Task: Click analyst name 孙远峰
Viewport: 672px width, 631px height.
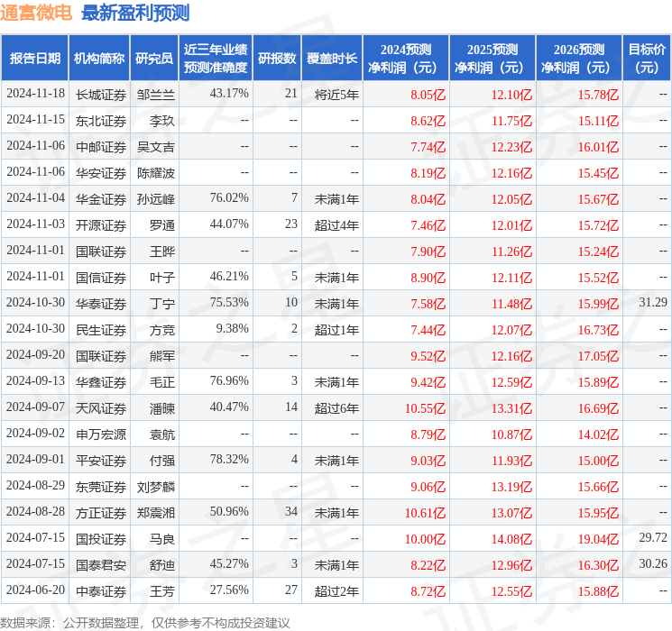Action: click(156, 199)
